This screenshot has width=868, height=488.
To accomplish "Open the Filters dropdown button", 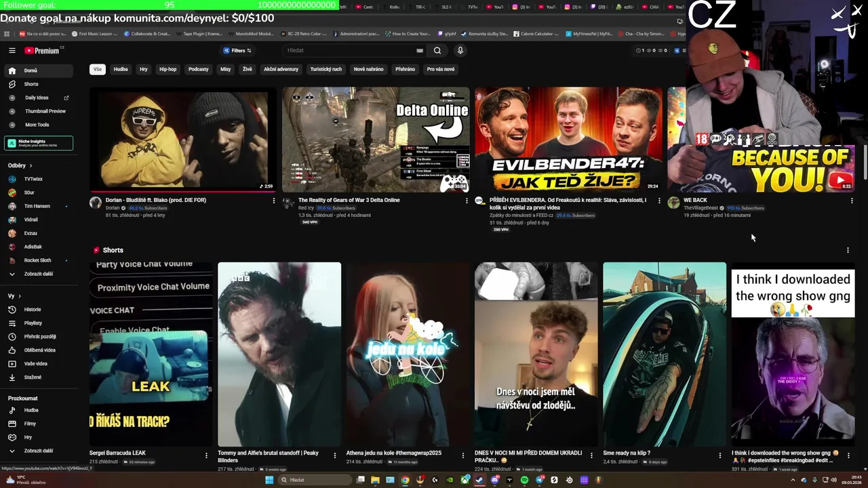I will 237,51.
